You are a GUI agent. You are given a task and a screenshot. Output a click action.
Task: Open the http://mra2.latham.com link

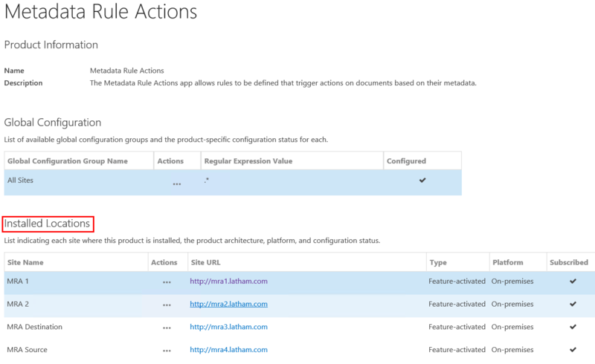(x=228, y=304)
